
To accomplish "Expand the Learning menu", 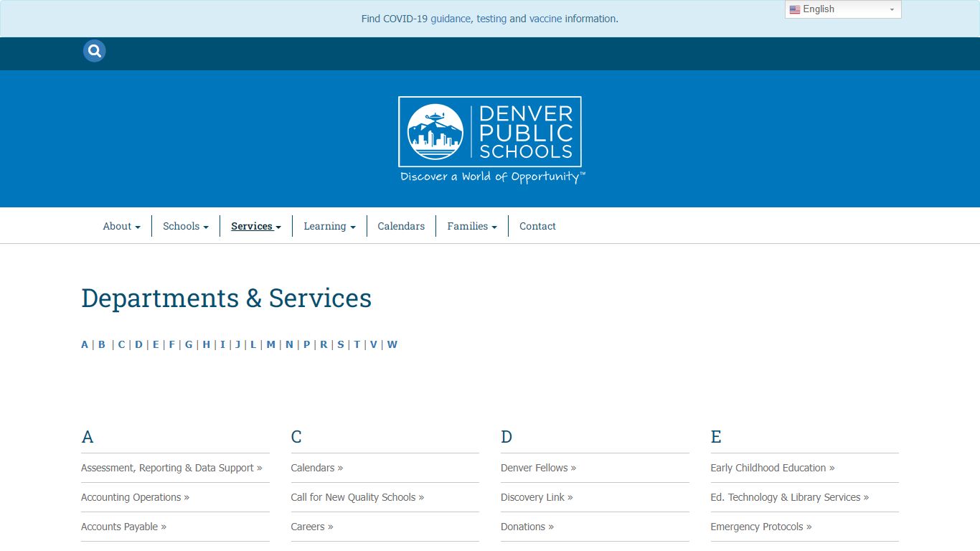I will click(x=329, y=226).
